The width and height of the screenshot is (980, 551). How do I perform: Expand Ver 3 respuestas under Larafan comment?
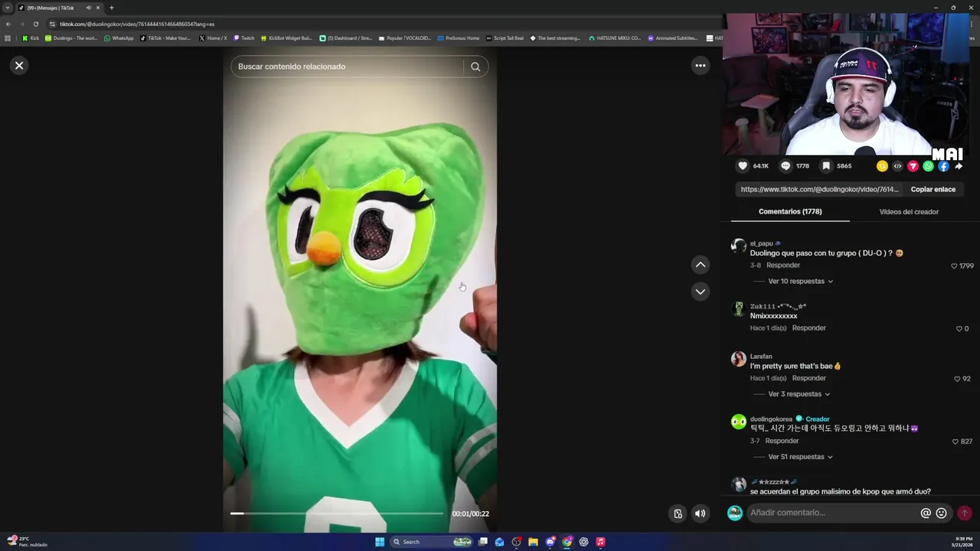click(799, 394)
